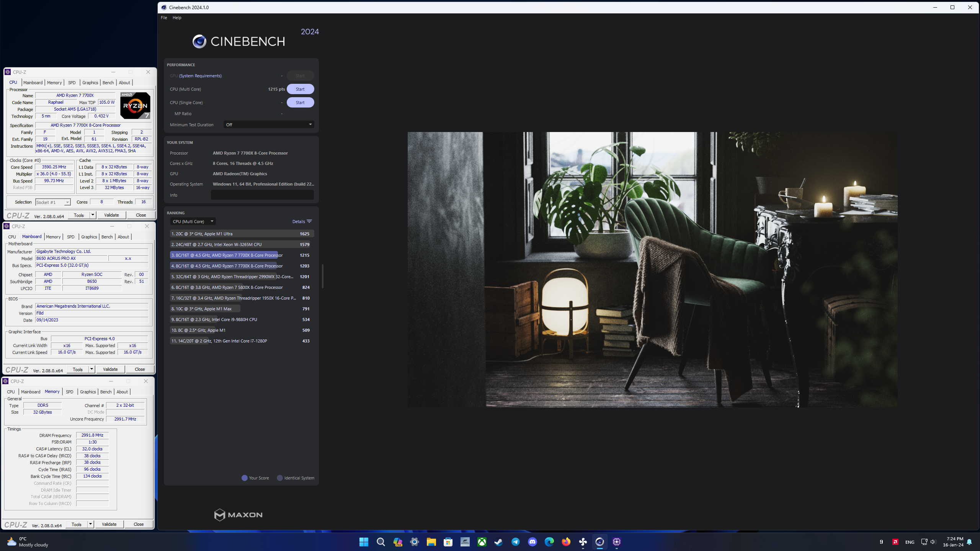The image size is (980, 551).
Task: Click the Ryzen 7 logo in CPU-Z
Action: click(x=135, y=105)
